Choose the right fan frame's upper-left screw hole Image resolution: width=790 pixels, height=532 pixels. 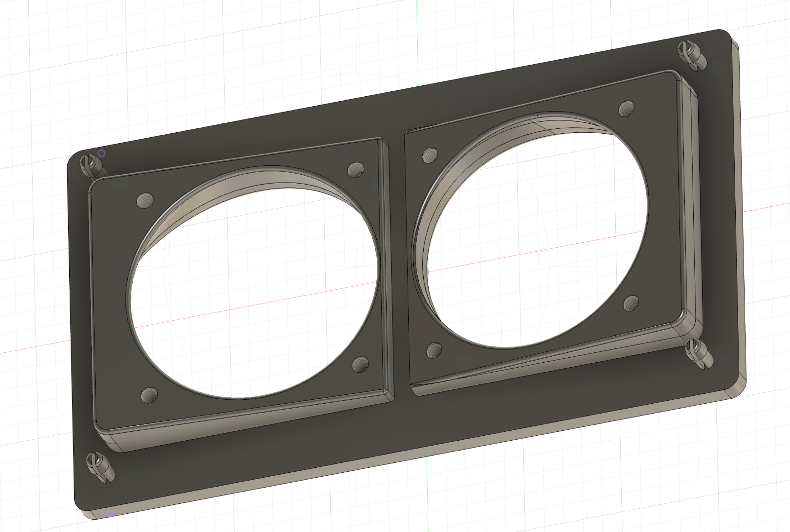431,155
